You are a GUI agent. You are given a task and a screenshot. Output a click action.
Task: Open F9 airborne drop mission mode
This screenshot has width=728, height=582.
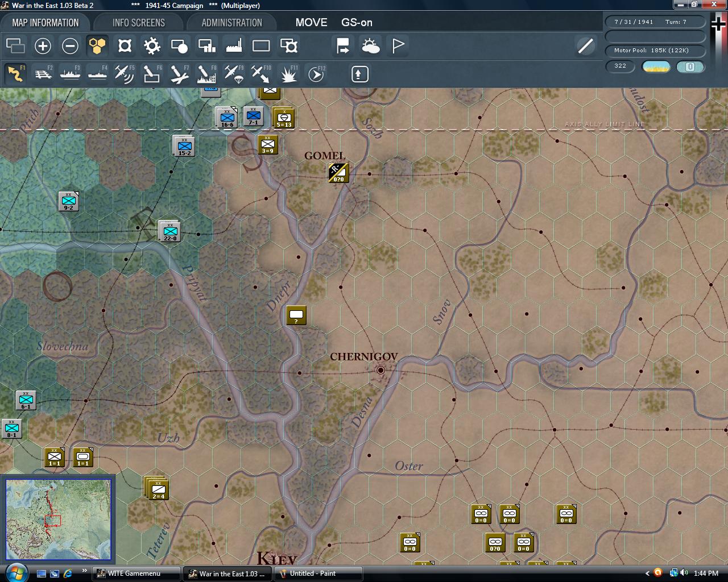click(x=234, y=73)
